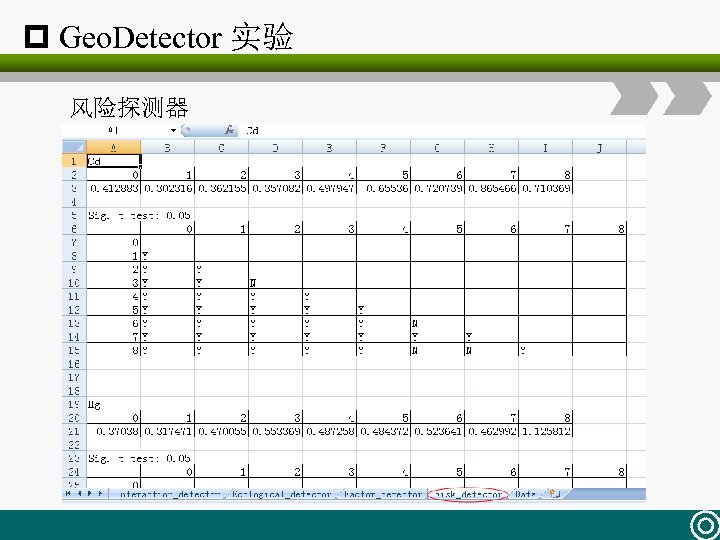720x540 pixels.
Task: Click the cell with value 0.865466
Action: (x=491, y=188)
